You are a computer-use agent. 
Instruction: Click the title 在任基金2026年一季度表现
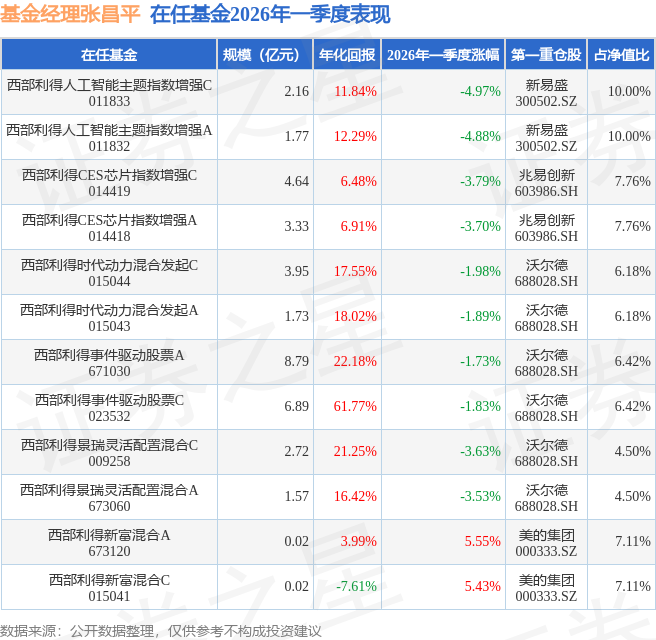point(270,14)
